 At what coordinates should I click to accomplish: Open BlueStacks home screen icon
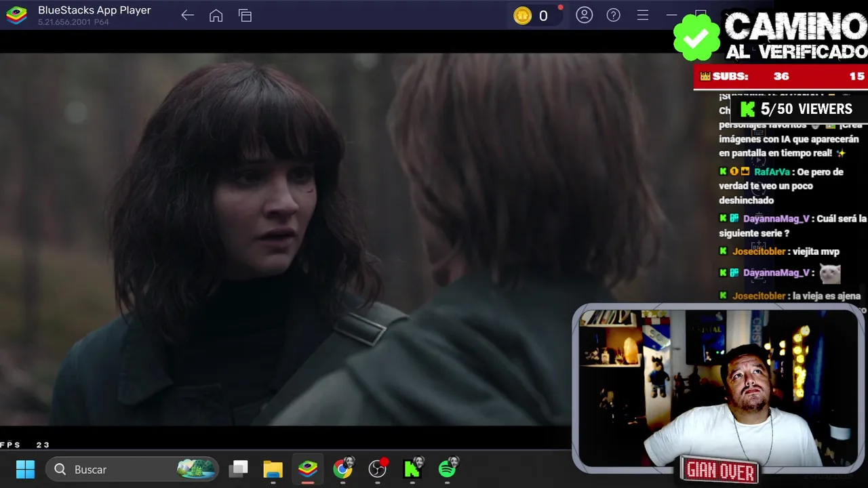click(x=216, y=16)
